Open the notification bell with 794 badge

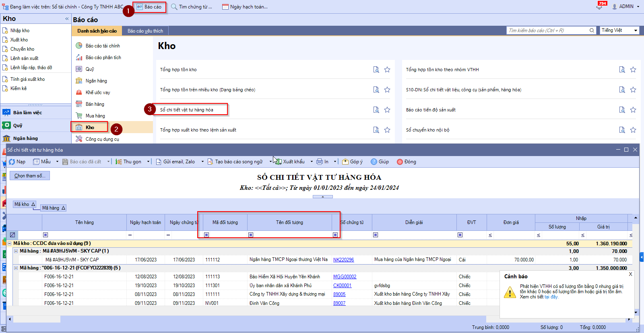[x=599, y=6]
